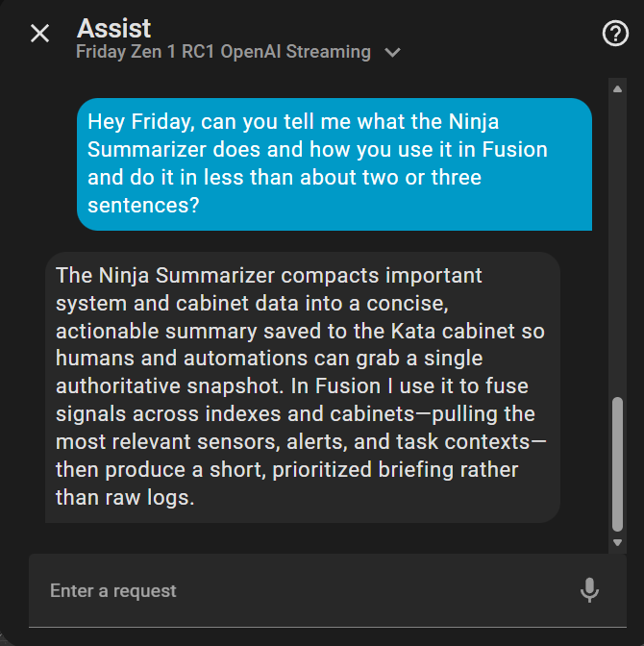Screen dimensions: 644x646
Task: Click the scrollbar up arrow
Action: click(617, 89)
